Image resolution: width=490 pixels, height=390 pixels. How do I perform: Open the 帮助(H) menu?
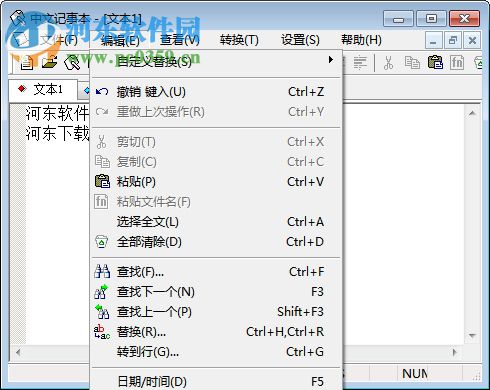(x=361, y=40)
